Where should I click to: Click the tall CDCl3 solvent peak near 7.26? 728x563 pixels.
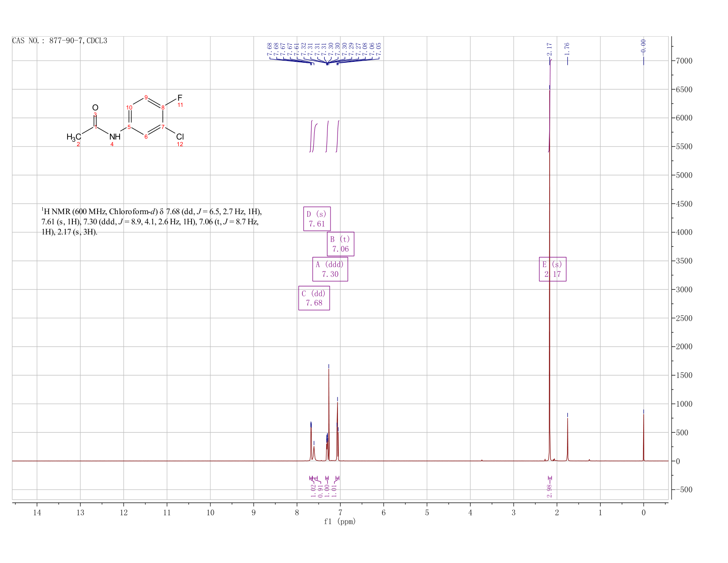click(329, 415)
